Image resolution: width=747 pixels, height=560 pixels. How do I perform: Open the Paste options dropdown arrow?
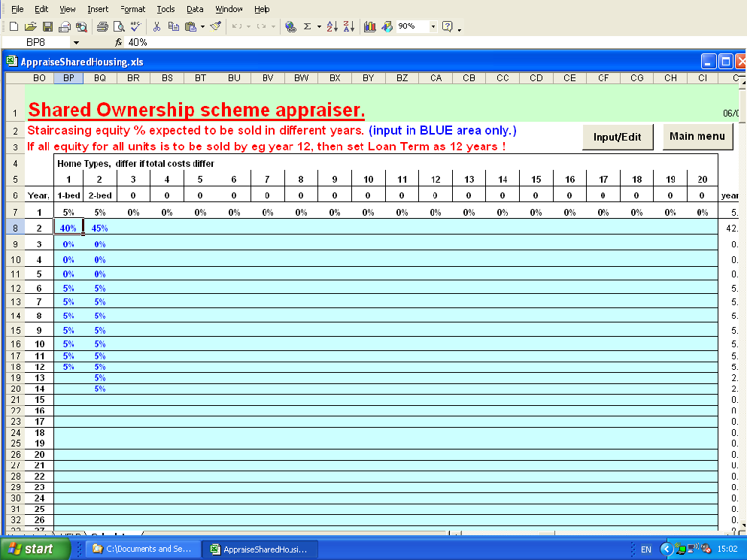click(x=202, y=26)
